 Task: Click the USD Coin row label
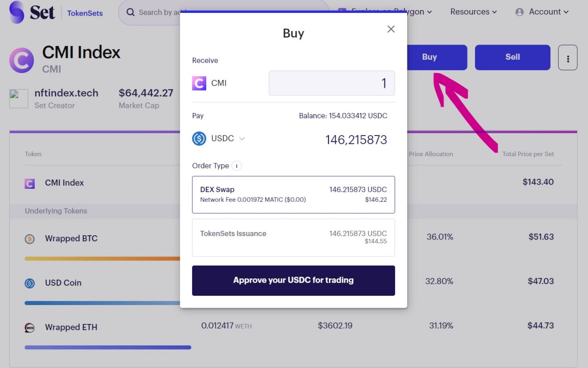63,283
